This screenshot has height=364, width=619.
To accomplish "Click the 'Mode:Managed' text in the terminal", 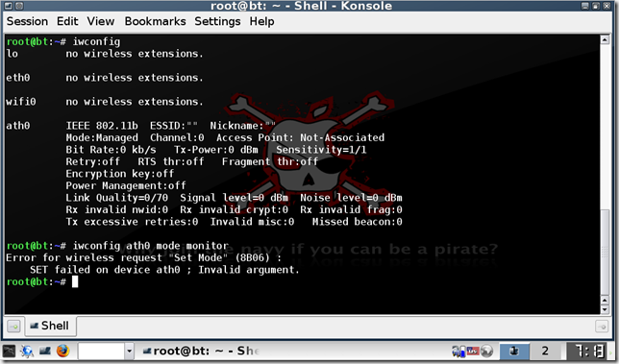I will tap(102, 137).
